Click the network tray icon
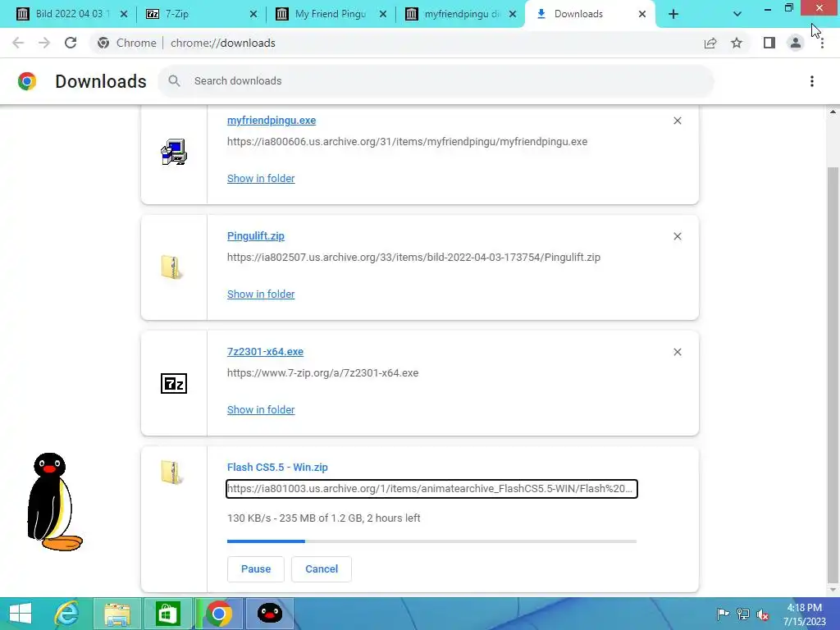 click(743, 614)
